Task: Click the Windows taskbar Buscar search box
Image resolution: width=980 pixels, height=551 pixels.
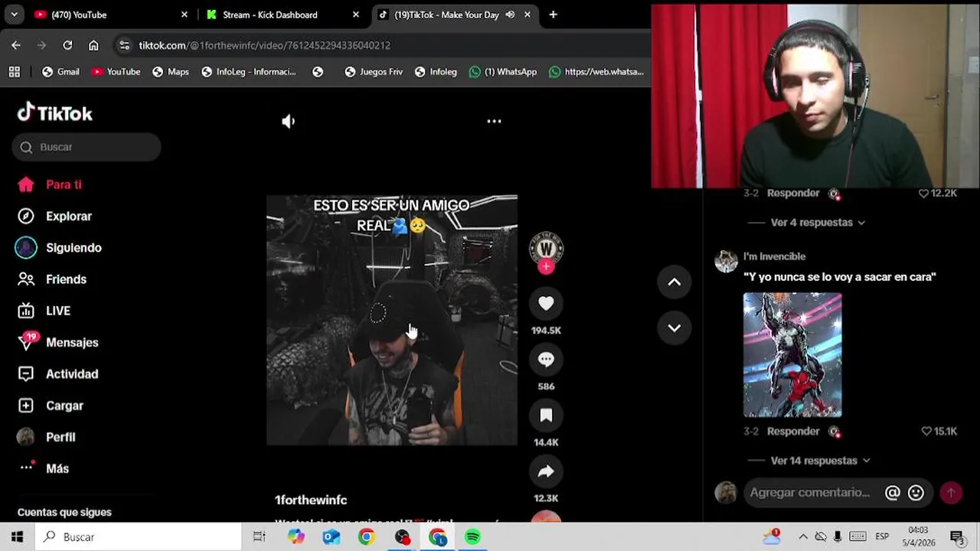Action: click(139, 537)
